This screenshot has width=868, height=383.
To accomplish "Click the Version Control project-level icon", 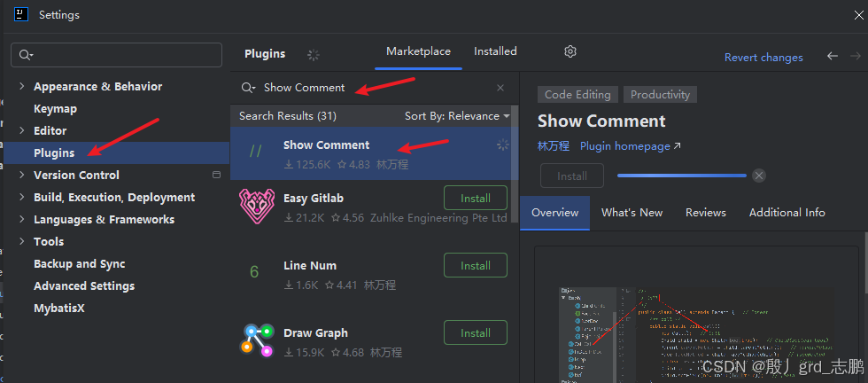I will coord(216,175).
